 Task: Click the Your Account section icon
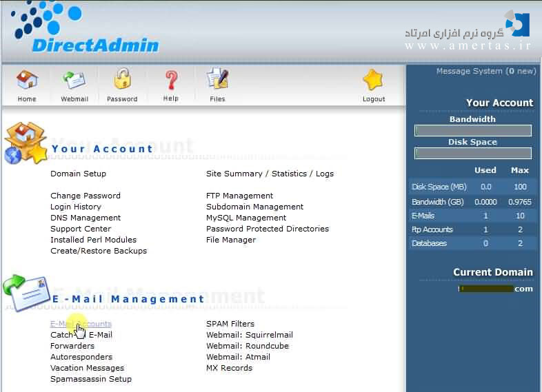tap(26, 143)
